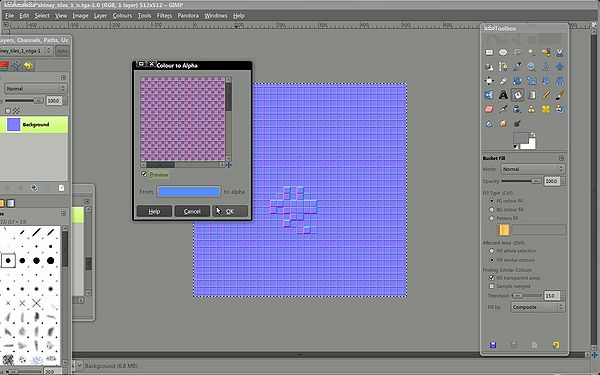Choose the Text tool in Toolbox

coord(503,95)
